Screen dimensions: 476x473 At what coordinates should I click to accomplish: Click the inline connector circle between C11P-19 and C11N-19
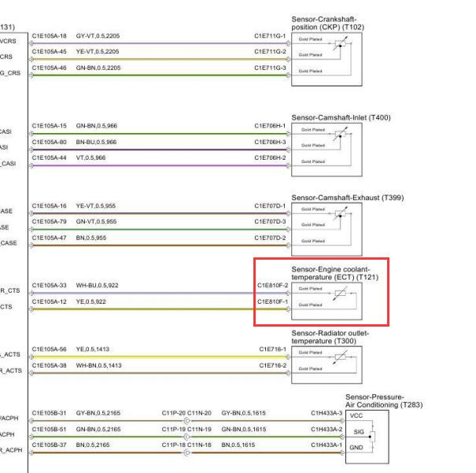(x=187, y=437)
